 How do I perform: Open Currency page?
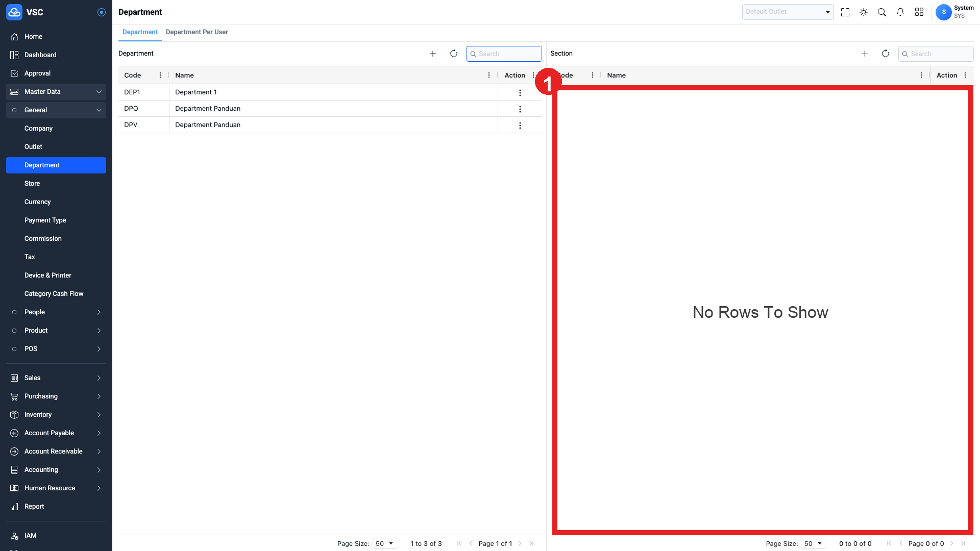click(x=56, y=202)
